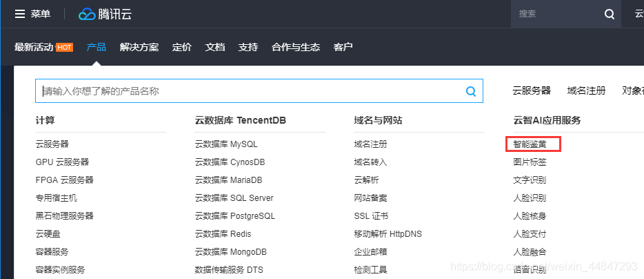Click the product search magnifier icon

click(x=471, y=91)
